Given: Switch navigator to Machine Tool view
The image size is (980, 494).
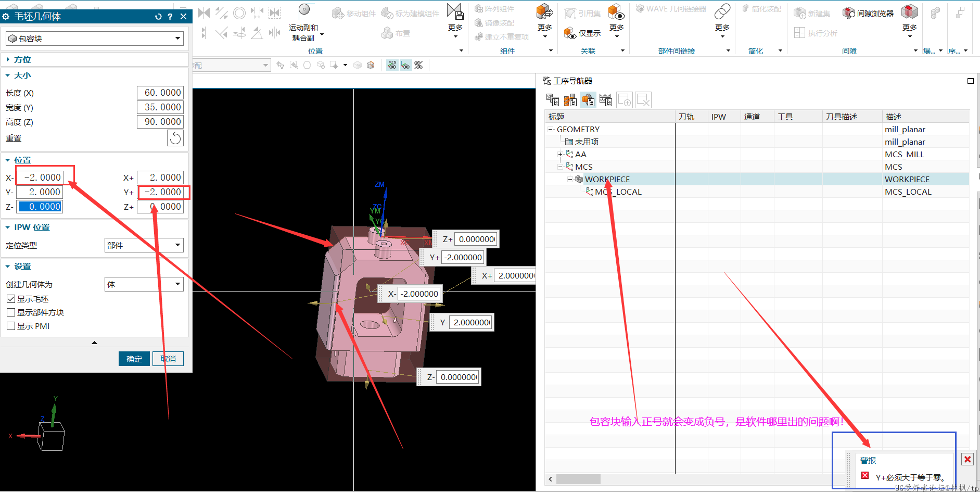Looking at the screenshot, I should click(570, 100).
